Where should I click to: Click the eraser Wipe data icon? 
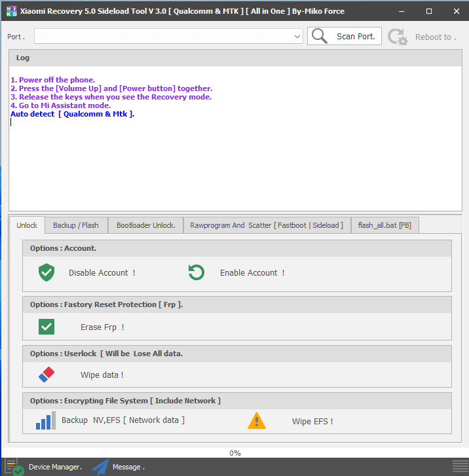coord(47,375)
